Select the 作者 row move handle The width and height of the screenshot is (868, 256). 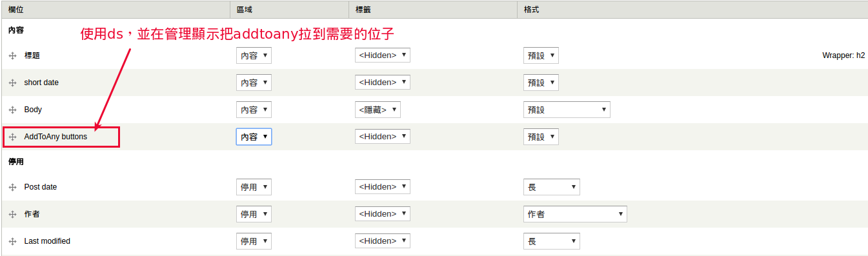coord(12,214)
